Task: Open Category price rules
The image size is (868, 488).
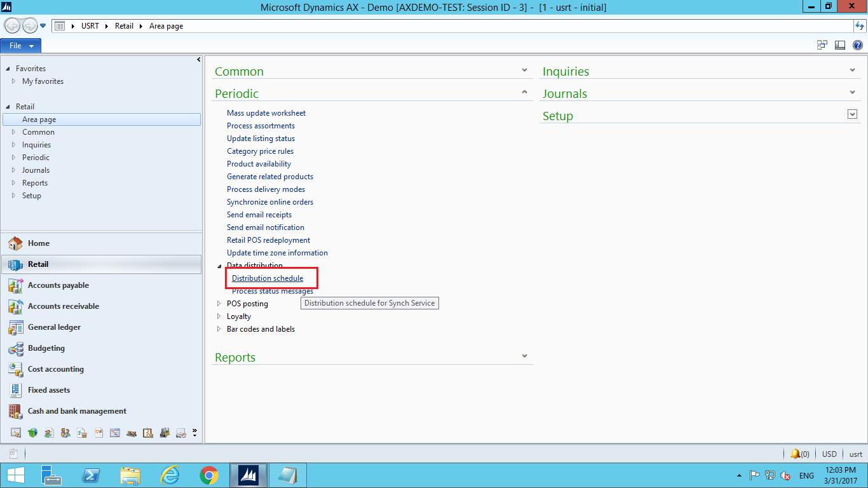Action: [x=260, y=151]
